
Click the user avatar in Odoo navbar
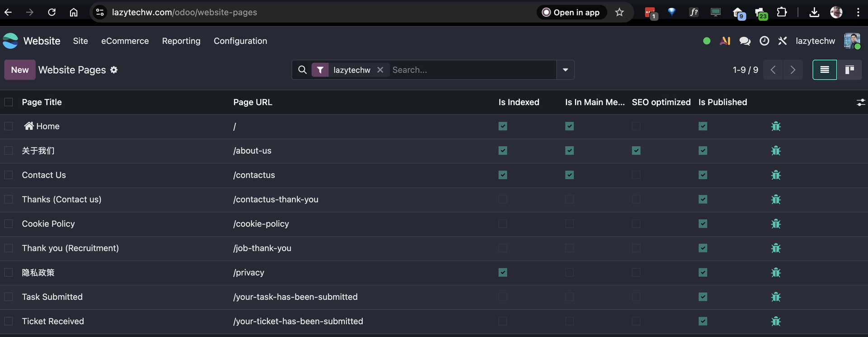(852, 41)
